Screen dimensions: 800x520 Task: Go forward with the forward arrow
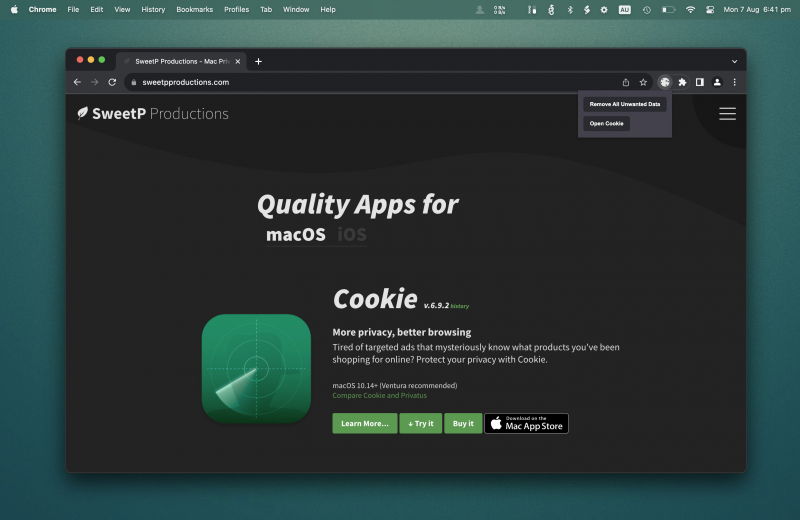(94, 82)
